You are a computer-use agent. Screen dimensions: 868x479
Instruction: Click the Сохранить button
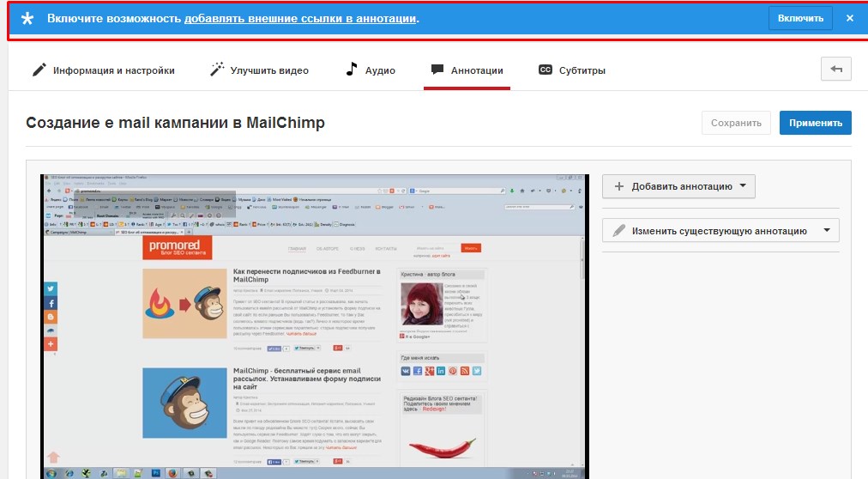736,123
